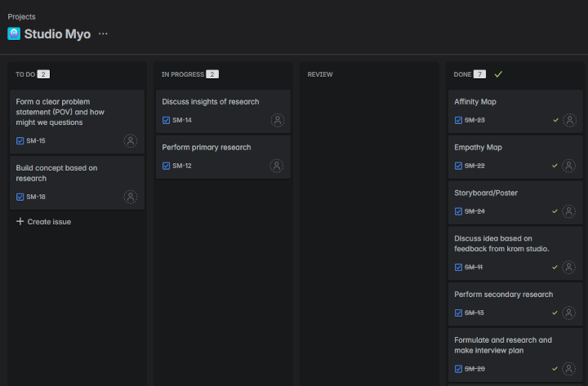Click assignee avatar on SM-12 card

click(277, 166)
